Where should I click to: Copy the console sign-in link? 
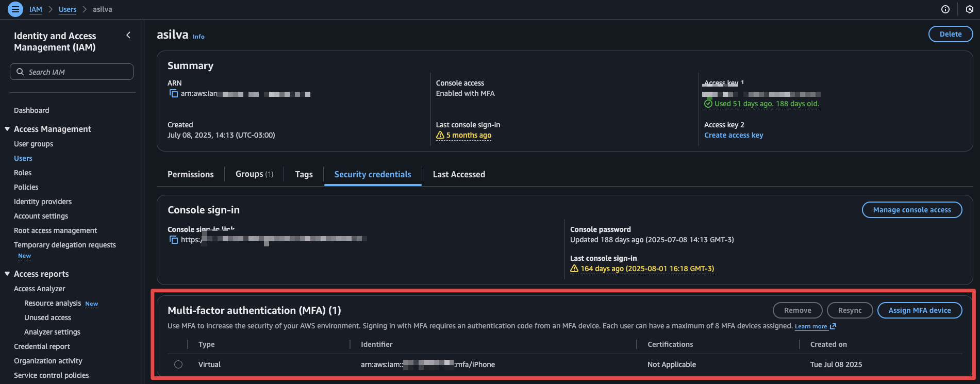[174, 240]
